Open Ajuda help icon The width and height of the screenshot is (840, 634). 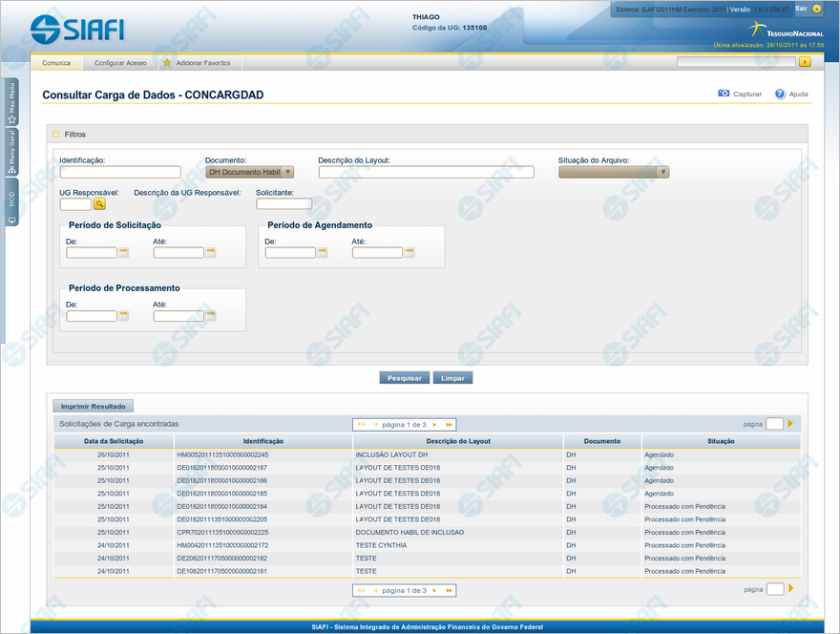[x=780, y=95]
